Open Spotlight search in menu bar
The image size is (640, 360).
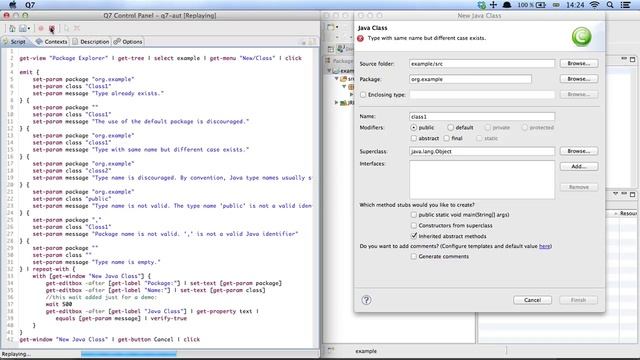(610, 5)
